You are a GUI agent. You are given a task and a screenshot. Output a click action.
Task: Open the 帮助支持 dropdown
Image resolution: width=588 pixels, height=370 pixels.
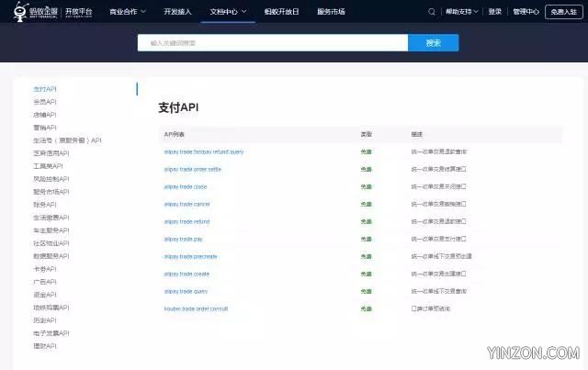(461, 12)
